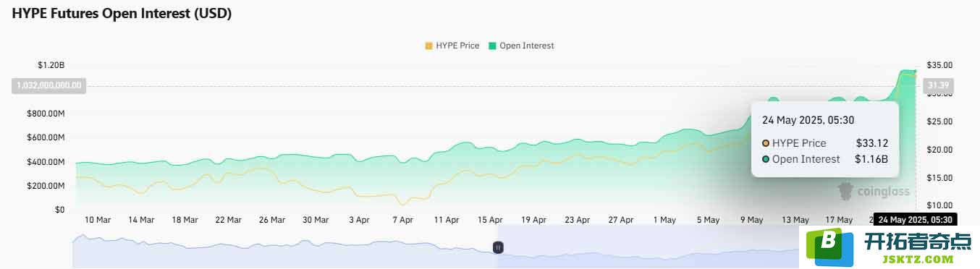This screenshot has width=980, height=269.
Task: Click the coinglass watermark logo
Action: pos(874,192)
